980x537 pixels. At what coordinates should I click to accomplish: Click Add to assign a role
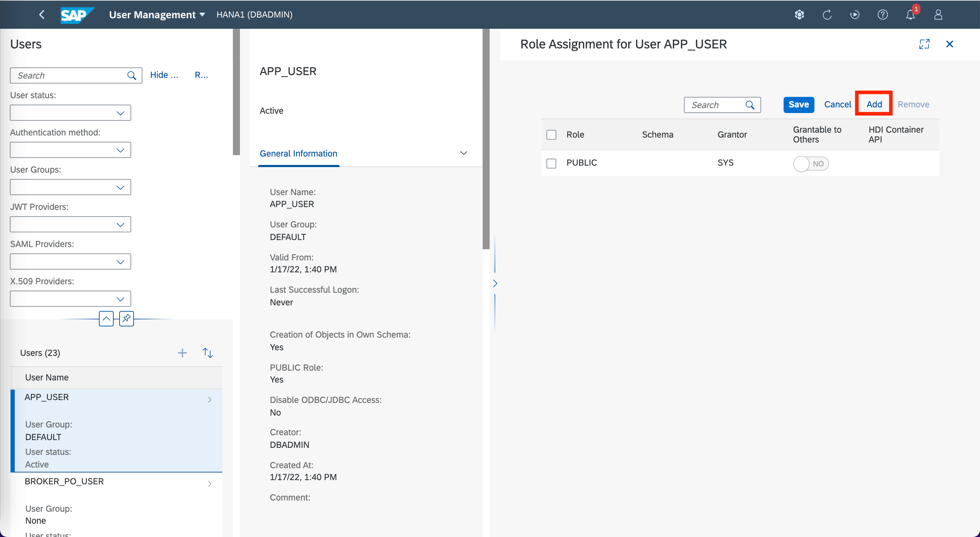click(874, 104)
